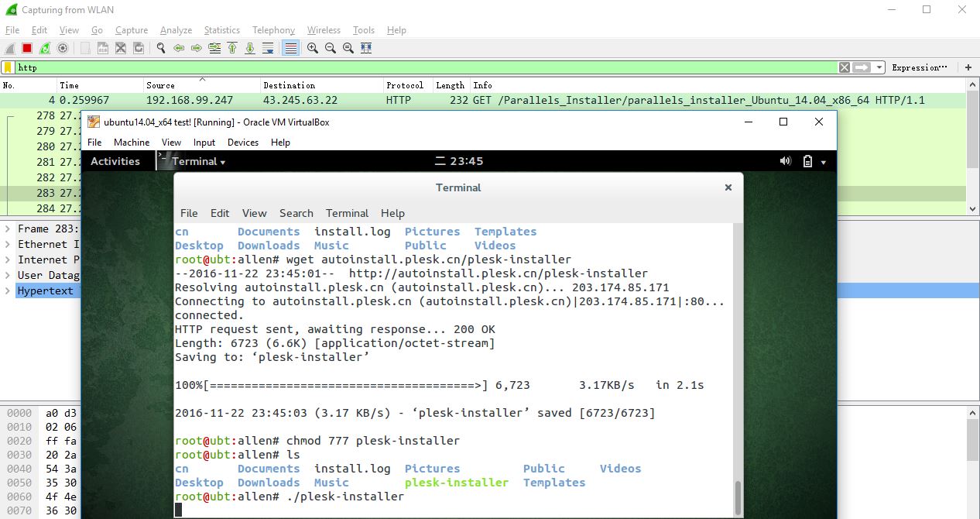Screen dimensions: 980x519
Task: Stop the running packet capture
Action: click(27, 48)
